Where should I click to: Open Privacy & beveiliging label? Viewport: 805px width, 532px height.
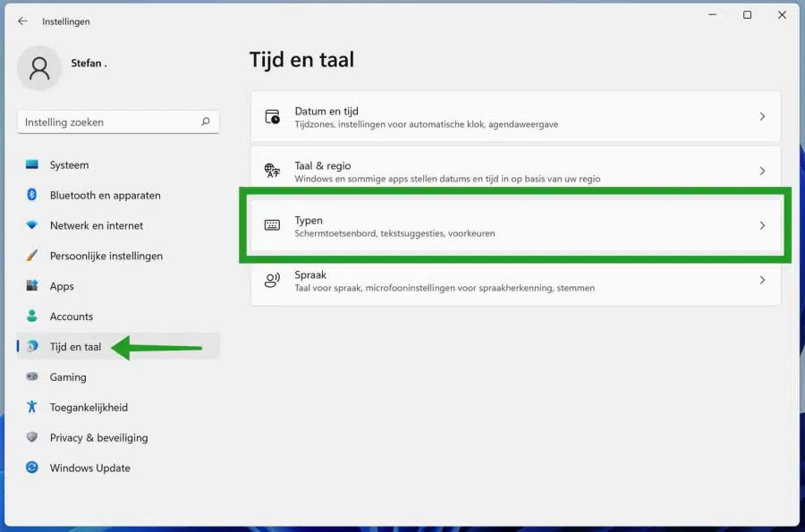(x=99, y=437)
